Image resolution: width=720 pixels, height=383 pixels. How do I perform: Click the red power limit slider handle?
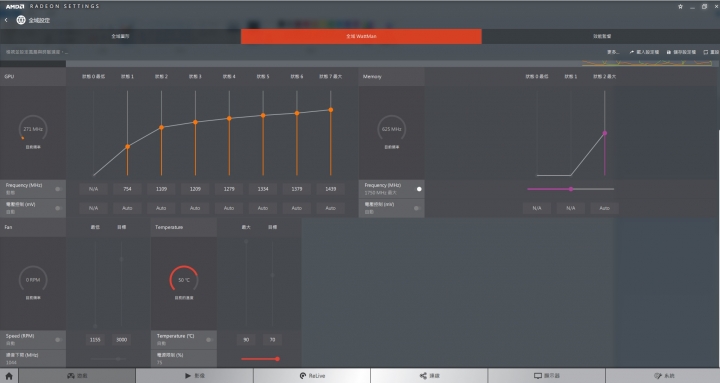click(x=277, y=359)
